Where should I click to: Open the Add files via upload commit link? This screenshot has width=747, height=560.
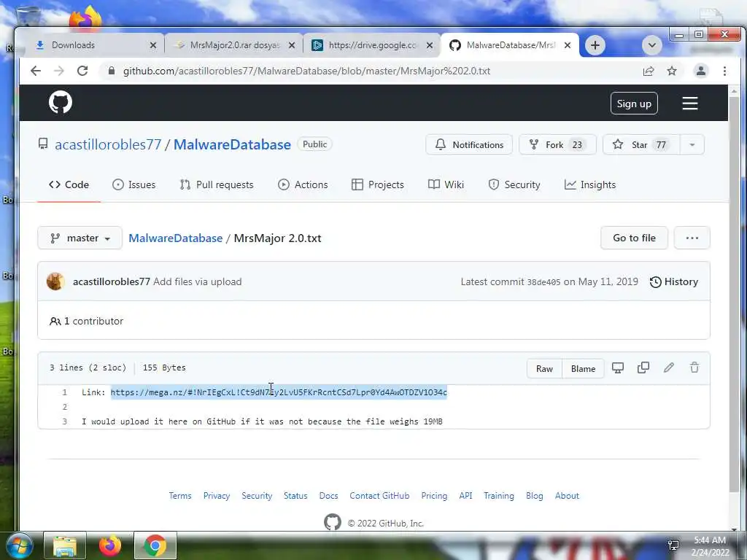coord(197,282)
